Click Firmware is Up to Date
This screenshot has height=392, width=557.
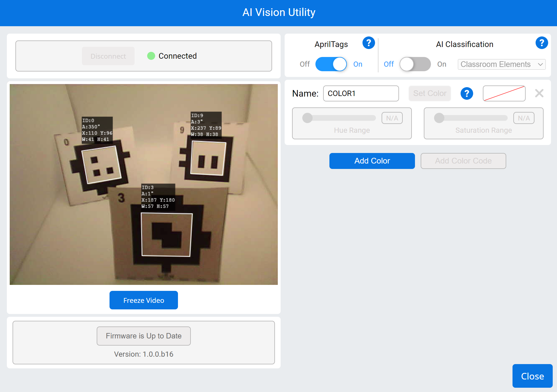[143, 336]
